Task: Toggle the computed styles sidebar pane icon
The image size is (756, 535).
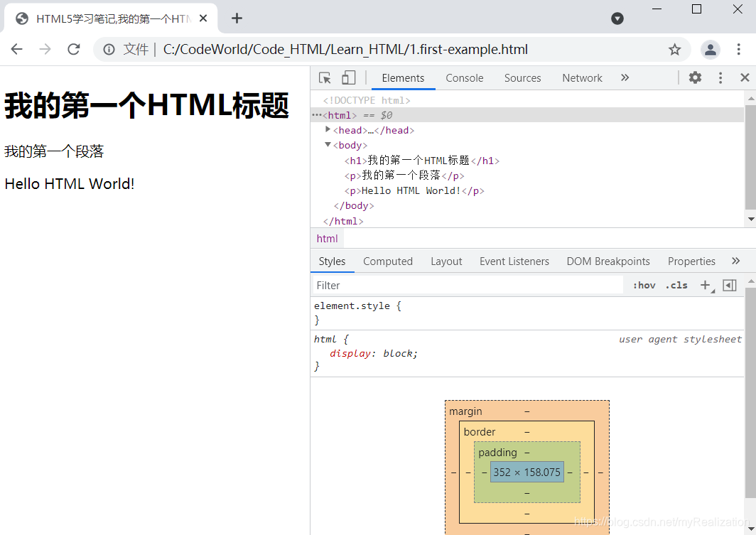Action: (730, 286)
